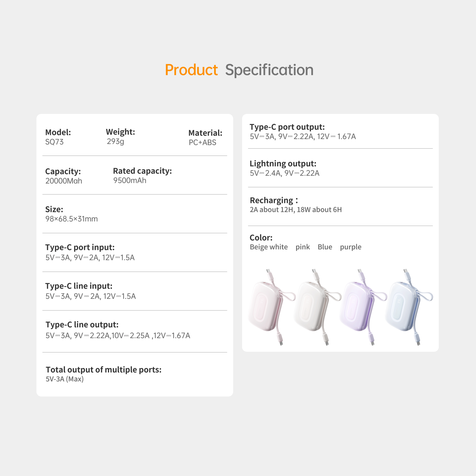Select the 20000Mah capacity value
476x476 pixels.
pos(63,181)
